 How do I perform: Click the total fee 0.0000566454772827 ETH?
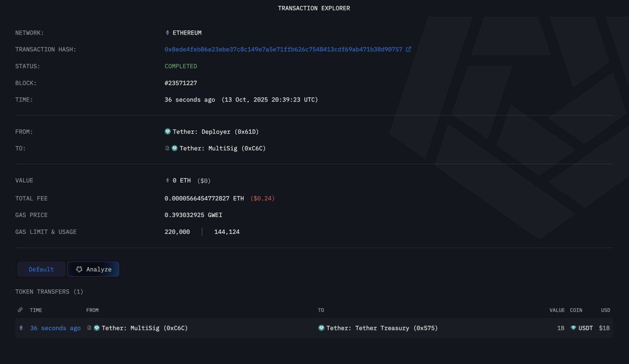pos(204,198)
